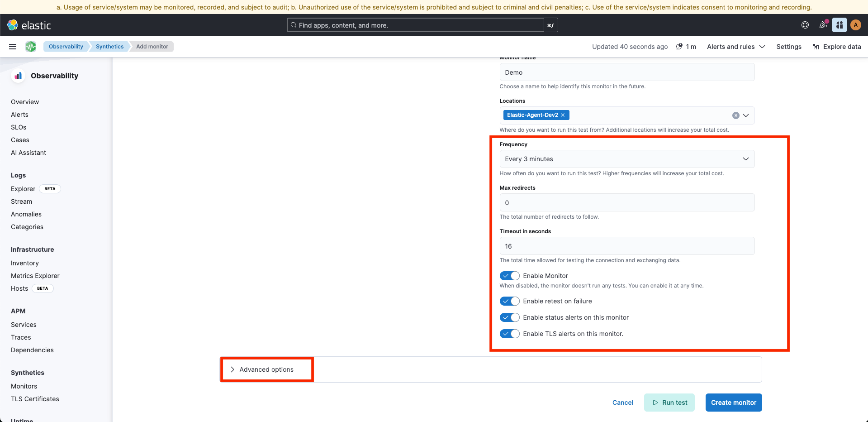The image size is (868, 422).
Task: Open Settings in the top bar
Action: [789, 47]
